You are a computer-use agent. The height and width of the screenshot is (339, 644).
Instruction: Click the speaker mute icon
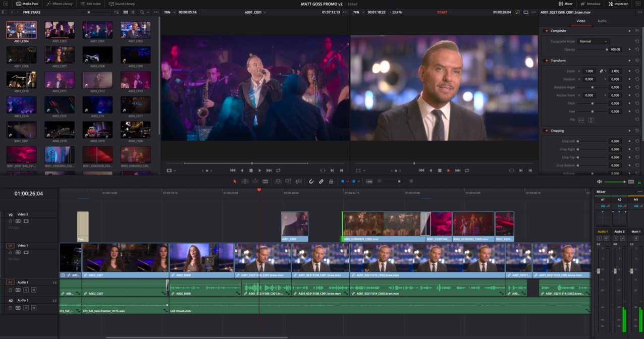(599, 182)
